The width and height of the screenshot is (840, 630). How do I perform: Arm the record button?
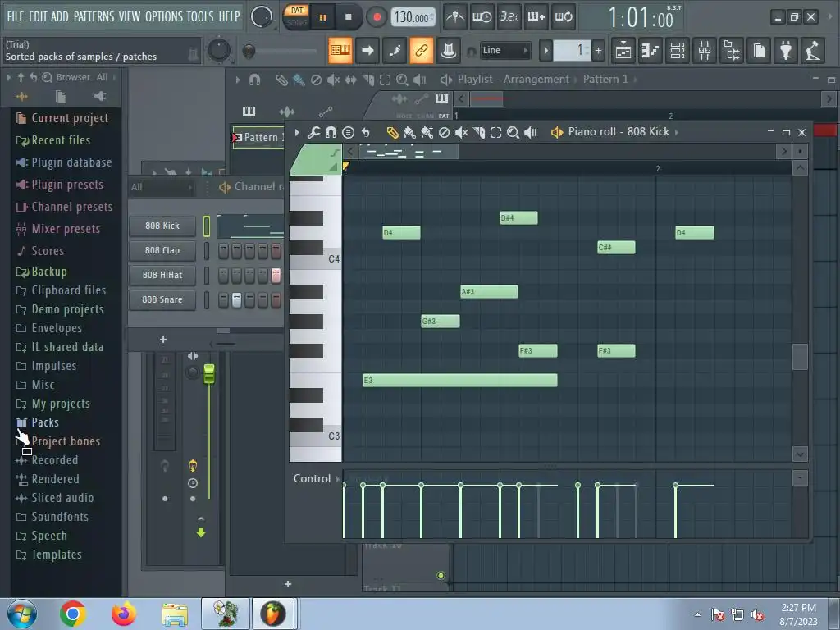point(377,17)
